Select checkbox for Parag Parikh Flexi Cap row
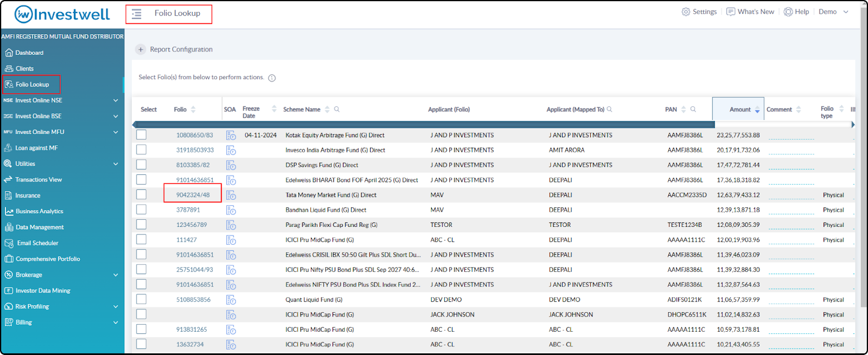The height and width of the screenshot is (355, 868). (142, 224)
